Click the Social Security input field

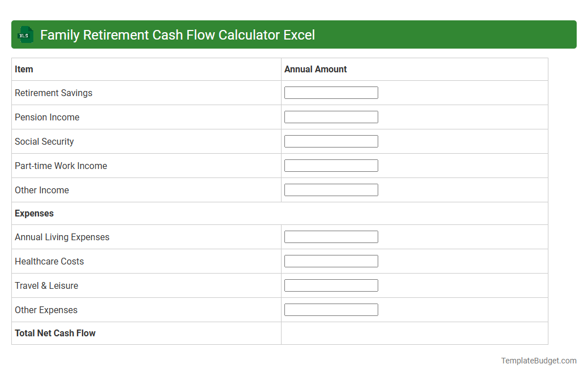pos(331,141)
